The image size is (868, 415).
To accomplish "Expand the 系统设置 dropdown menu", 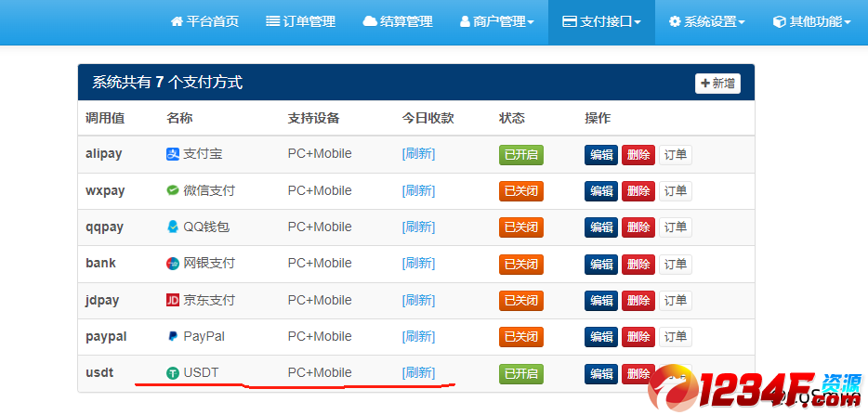I will [707, 21].
